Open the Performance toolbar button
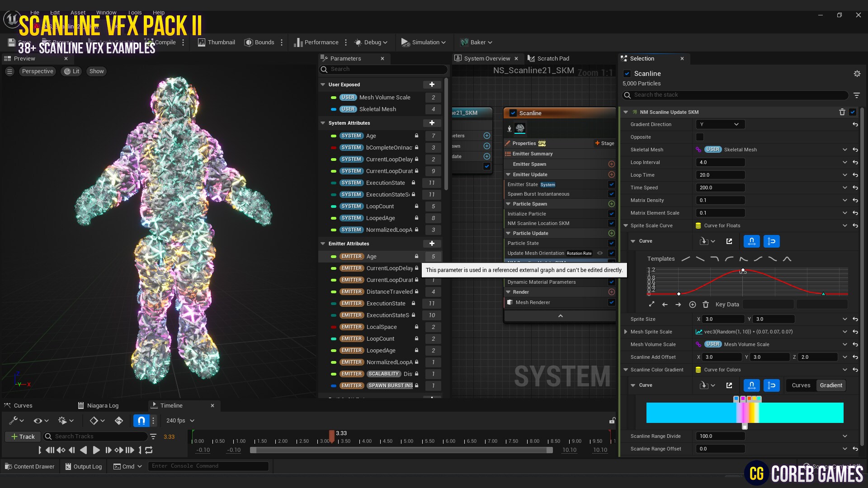Screen dimensions: 868x488 tap(316, 42)
